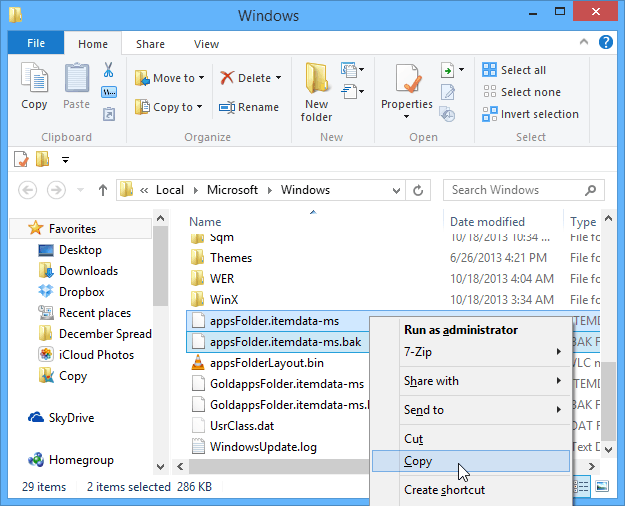Choose Copy in the context menu

pos(471,461)
